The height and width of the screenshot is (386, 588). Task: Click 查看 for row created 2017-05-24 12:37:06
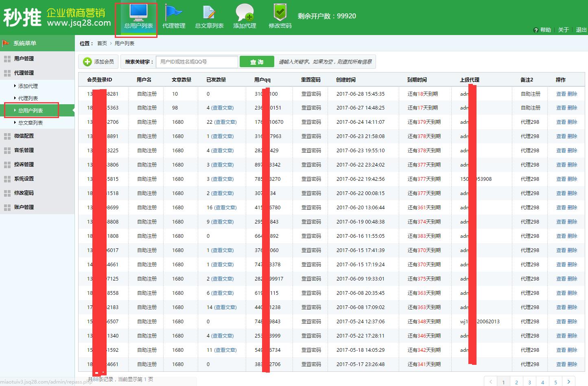tap(561, 322)
